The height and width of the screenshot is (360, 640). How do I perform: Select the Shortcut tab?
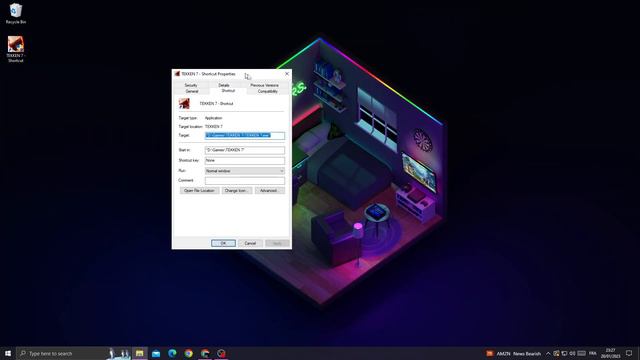(228, 91)
